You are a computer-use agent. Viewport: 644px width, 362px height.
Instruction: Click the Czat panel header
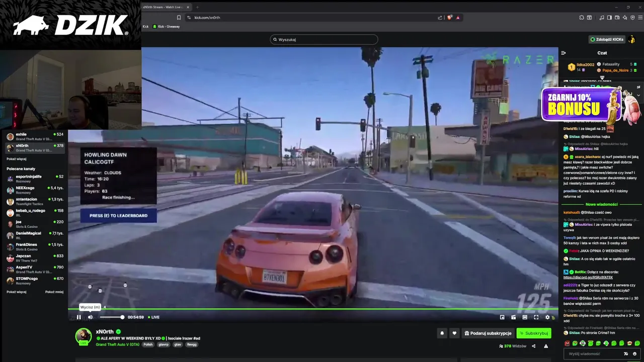tap(602, 53)
